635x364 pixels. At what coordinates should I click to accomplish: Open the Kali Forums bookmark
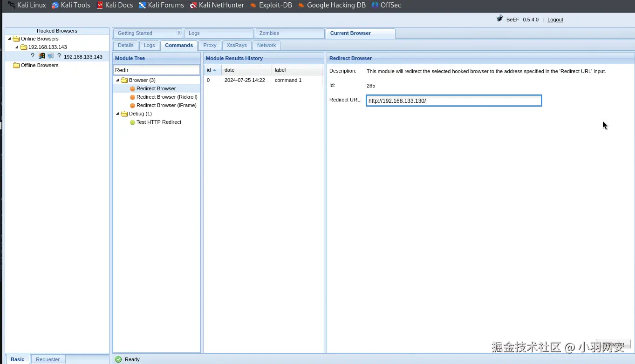(161, 5)
